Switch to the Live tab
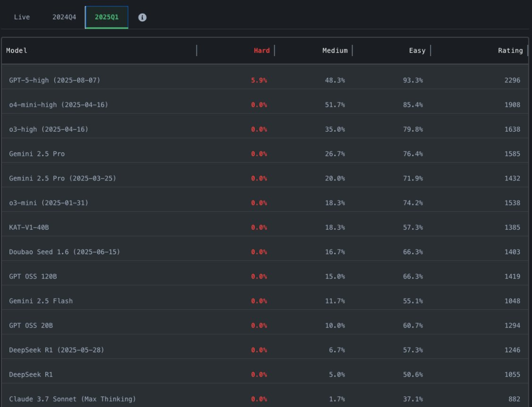 tap(22, 17)
